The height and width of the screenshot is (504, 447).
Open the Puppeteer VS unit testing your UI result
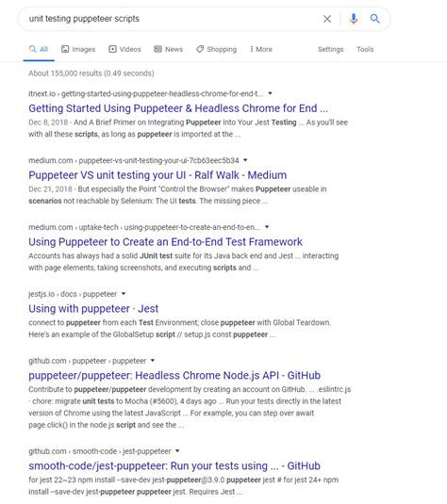[157, 175]
